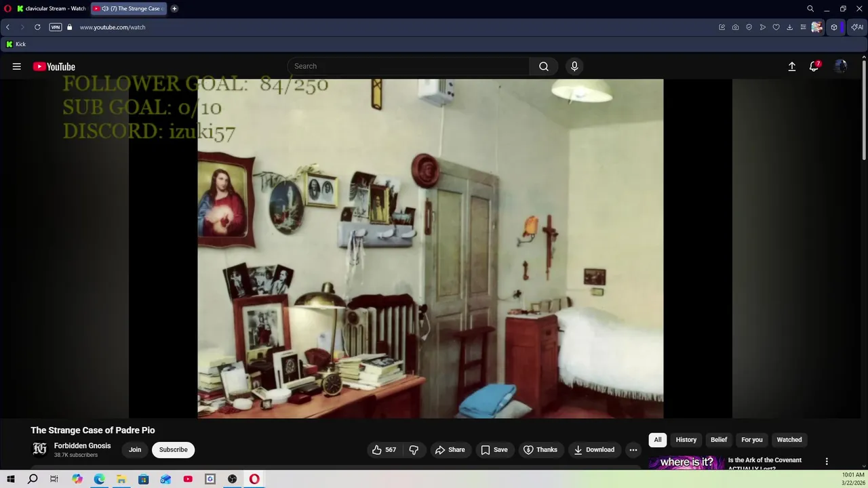Run search with magnifier button

[544, 66]
